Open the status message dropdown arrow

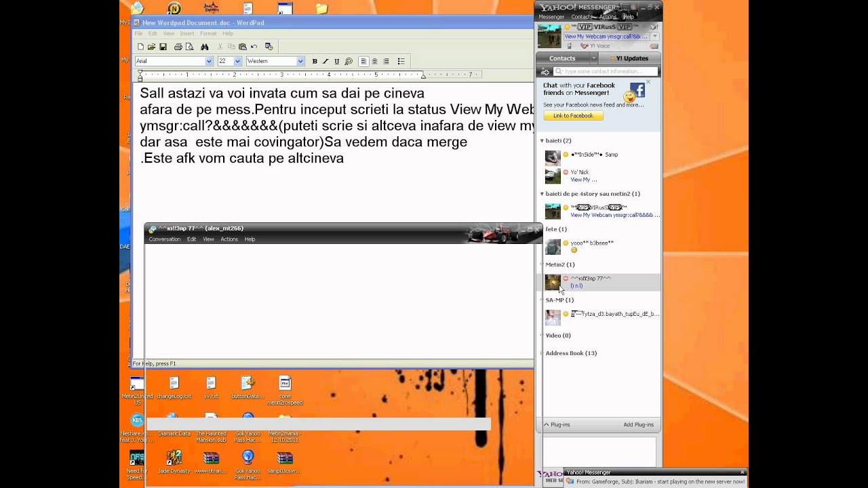point(654,37)
